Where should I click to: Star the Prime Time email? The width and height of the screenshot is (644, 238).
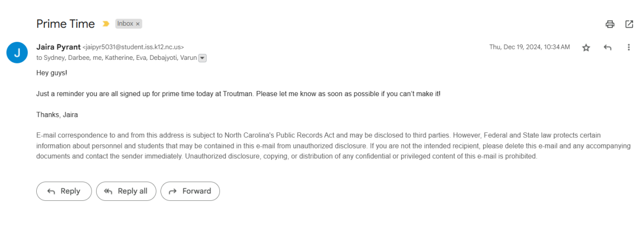point(586,47)
